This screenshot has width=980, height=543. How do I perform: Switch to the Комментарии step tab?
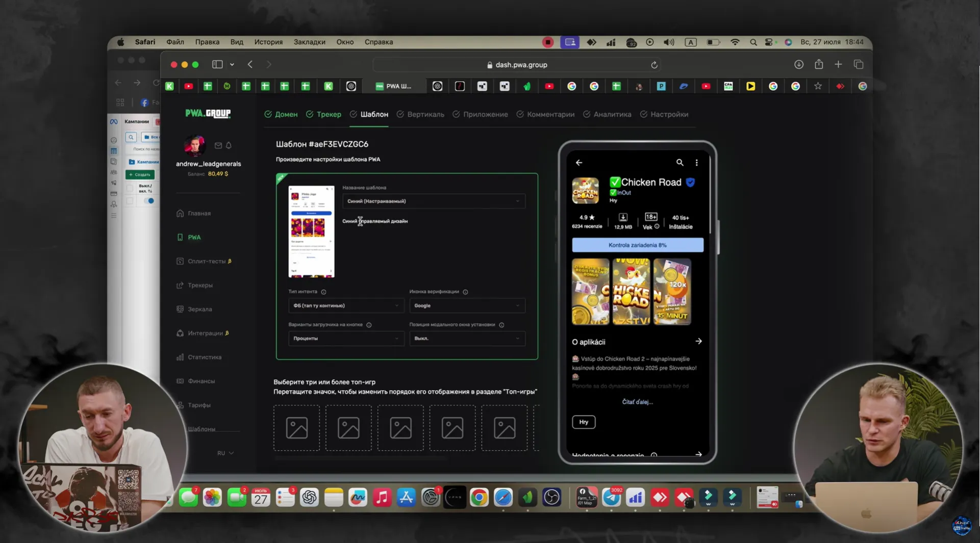tap(545, 114)
